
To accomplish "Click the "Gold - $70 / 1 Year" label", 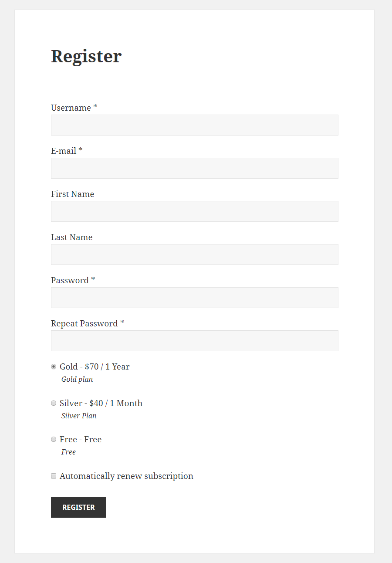I will [95, 366].
